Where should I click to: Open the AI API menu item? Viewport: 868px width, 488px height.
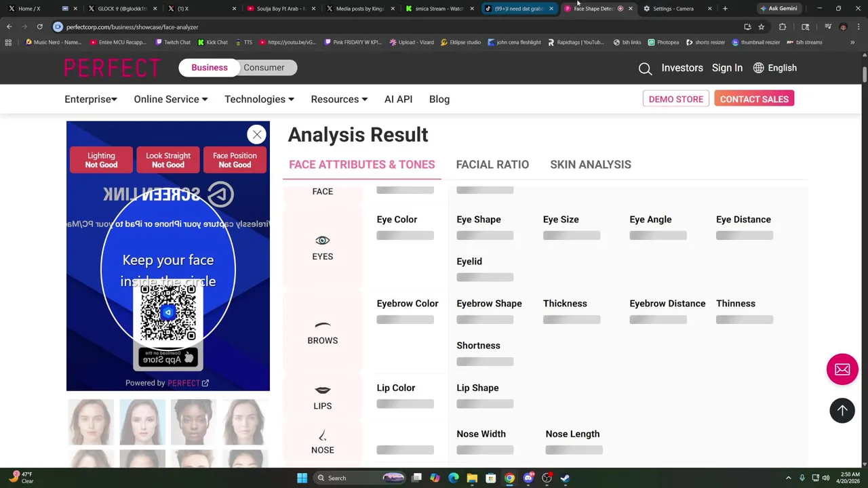398,99
